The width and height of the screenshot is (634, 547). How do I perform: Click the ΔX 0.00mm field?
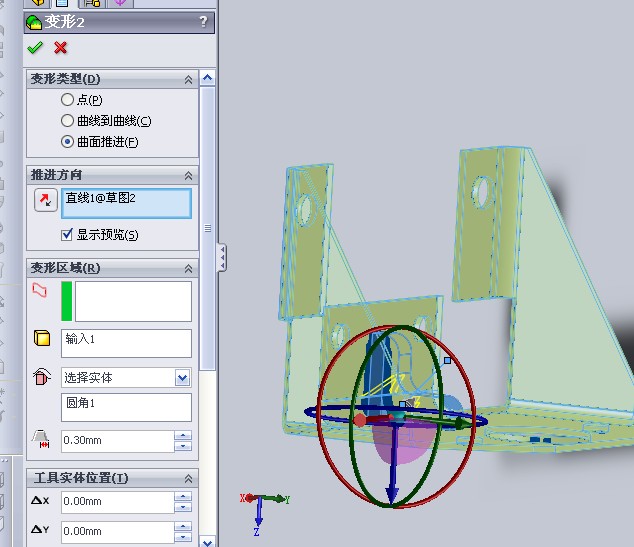click(118, 502)
